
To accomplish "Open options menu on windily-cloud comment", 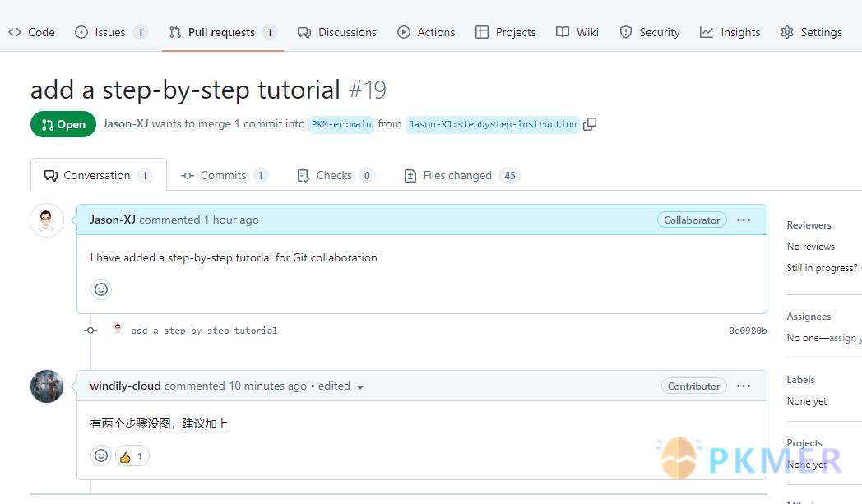I will tap(744, 386).
